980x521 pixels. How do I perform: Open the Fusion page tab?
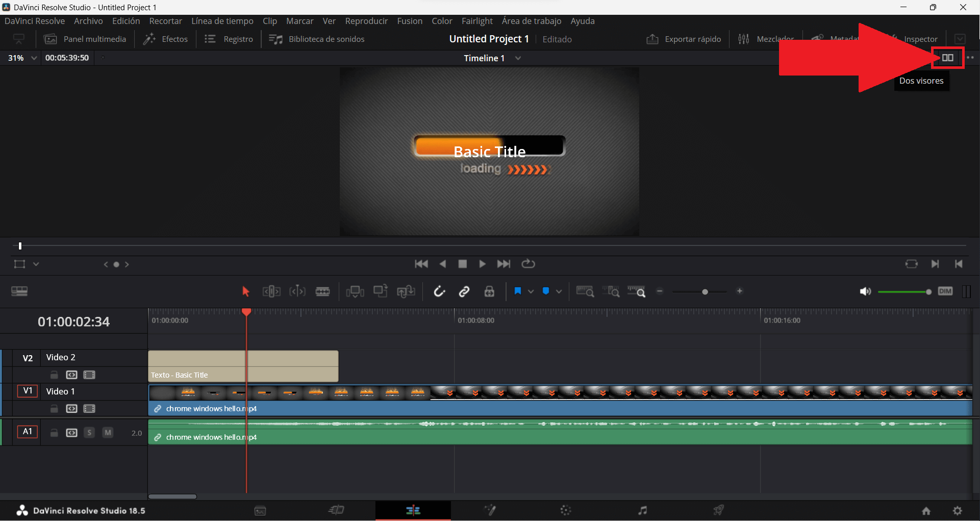click(490, 510)
